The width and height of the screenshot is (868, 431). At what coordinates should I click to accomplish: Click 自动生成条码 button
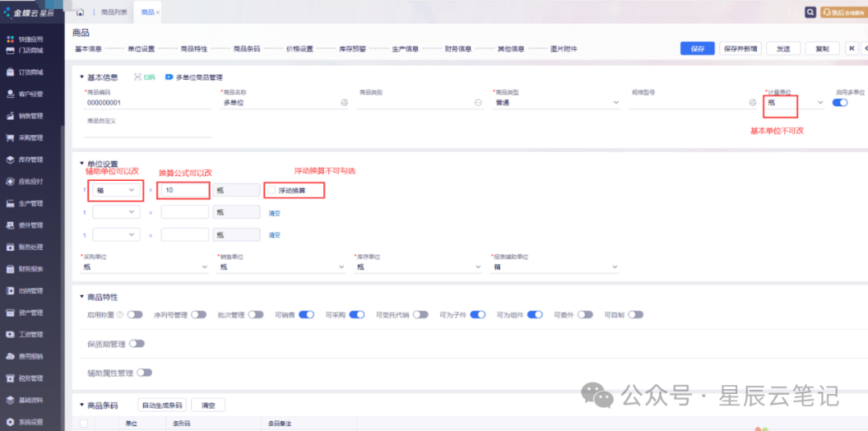(162, 405)
